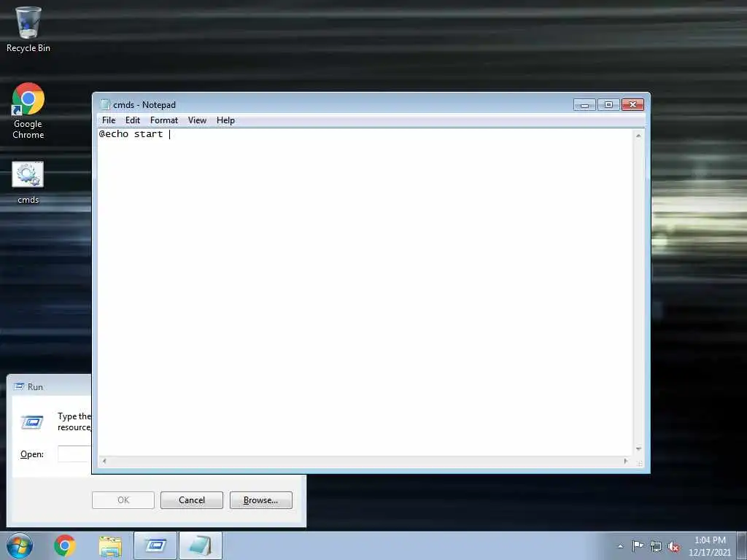Click the disabled OK button in Run
Viewport: 747px width, 560px height.
[x=123, y=500]
